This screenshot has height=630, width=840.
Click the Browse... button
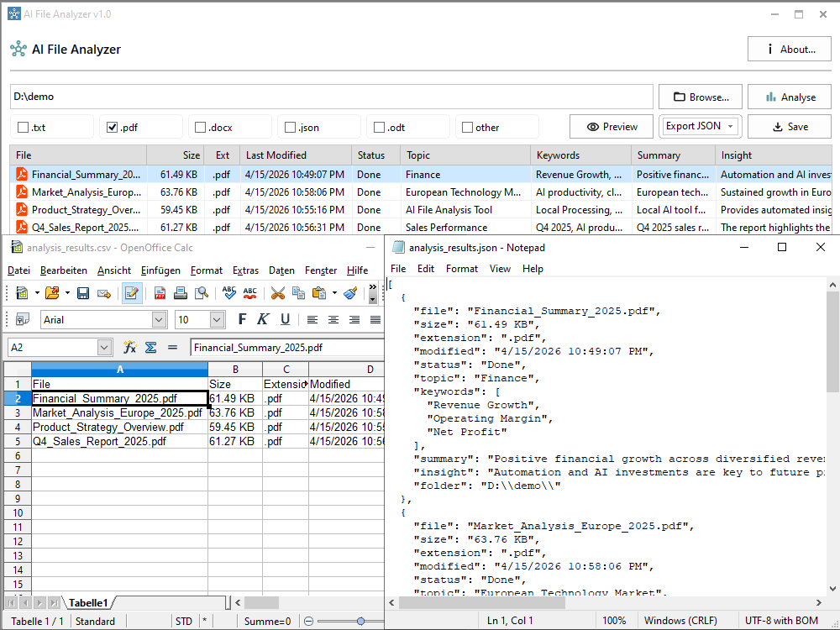[700, 97]
